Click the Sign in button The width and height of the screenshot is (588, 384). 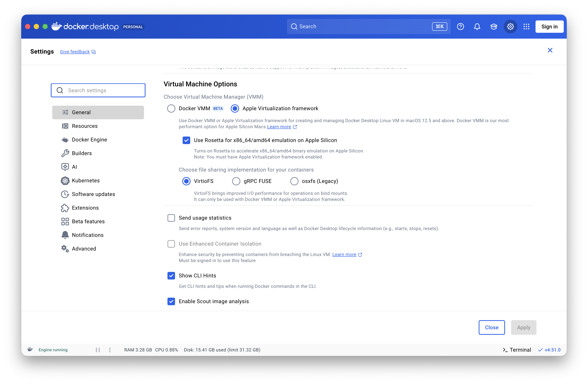pyautogui.click(x=550, y=27)
